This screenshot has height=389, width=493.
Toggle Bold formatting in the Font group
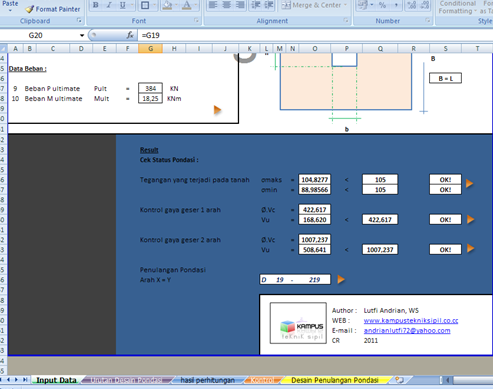pyautogui.click(x=96, y=5)
